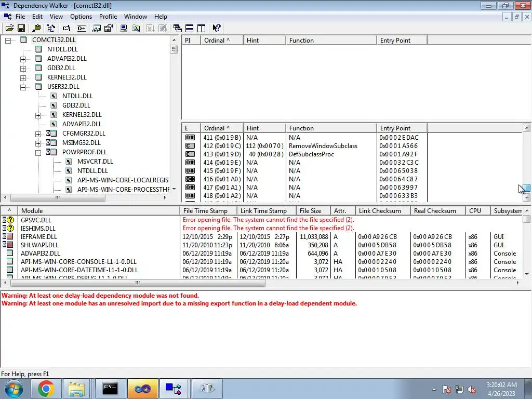The width and height of the screenshot is (532, 399).
Task: Open Configure Module Search Order icon
Action: click(x=136, y=28)
